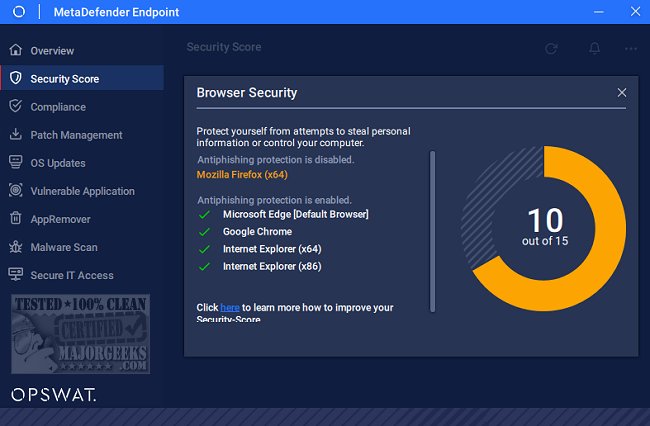Open Secure IT Access

(x=82, y=275)
